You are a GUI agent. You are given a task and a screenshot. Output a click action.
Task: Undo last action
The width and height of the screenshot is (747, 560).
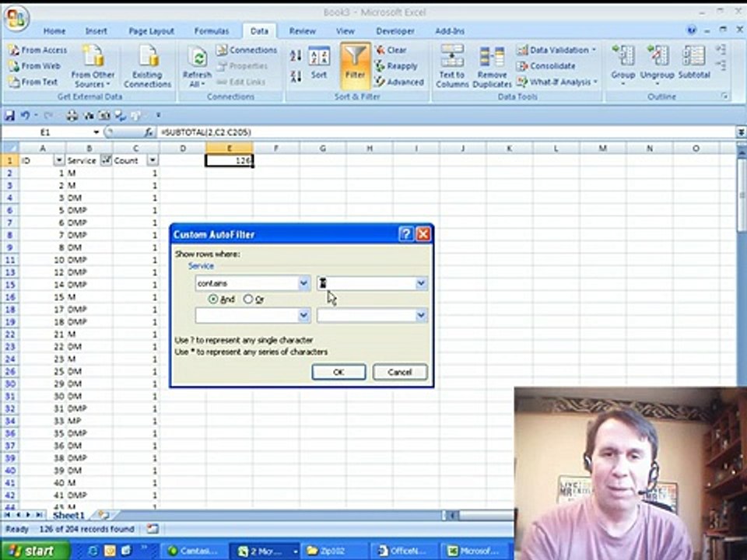[25, 115]
